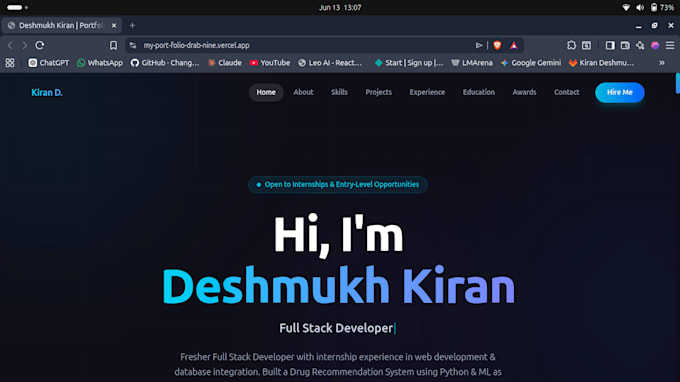Open the WhatsApp bookmark
This screenshot has width=680, height=382.
coord(100,63)
